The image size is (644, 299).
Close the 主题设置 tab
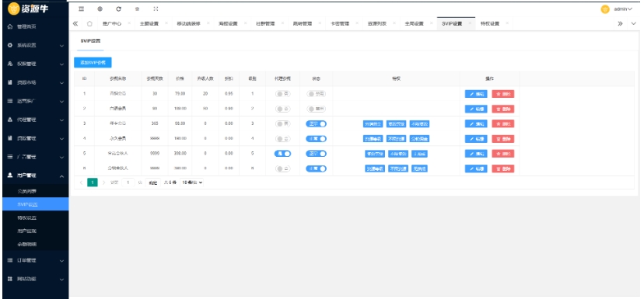tap(166, 23)
